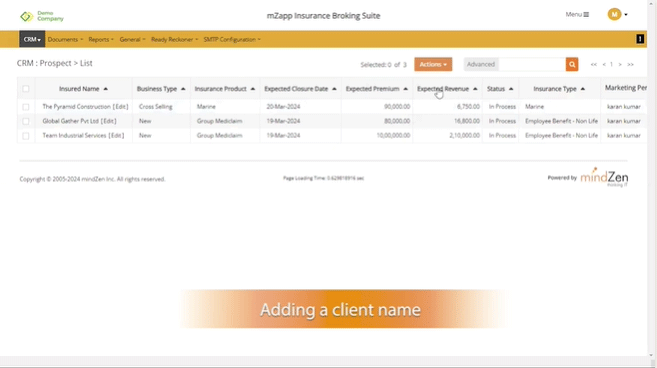Screen dimensions: 657x368
Task: Edit Global Gather Pvt Ltd prospect
Action: pyautogui.click(x=109, y=121)
